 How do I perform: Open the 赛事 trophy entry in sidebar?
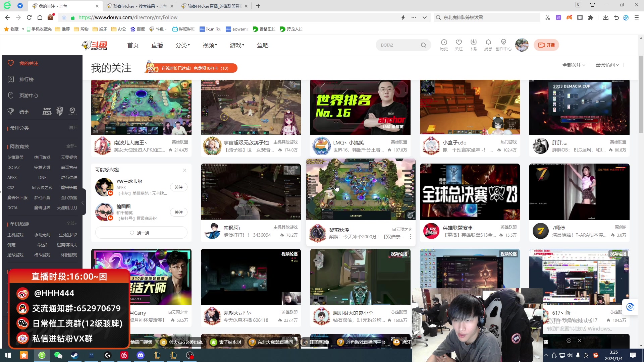(18, 112)
